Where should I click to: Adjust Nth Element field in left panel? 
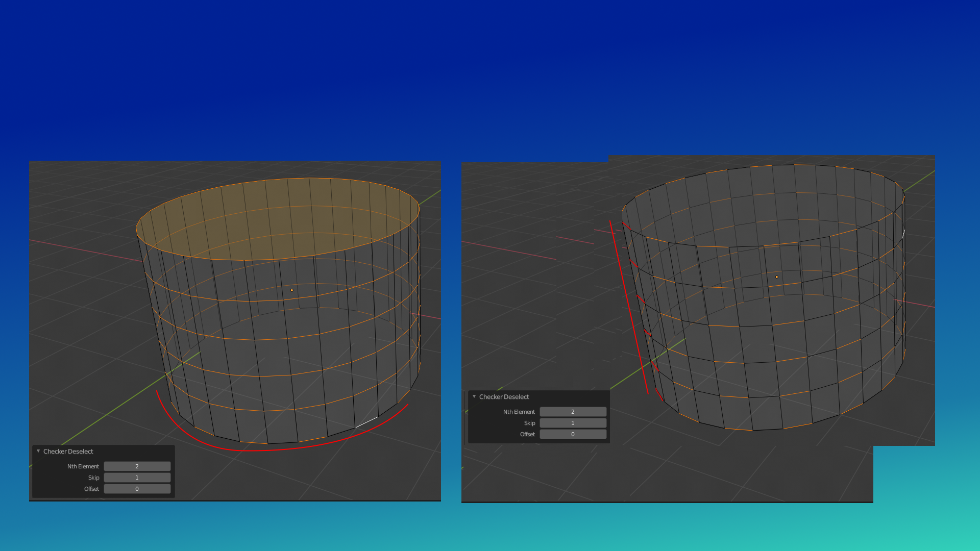click(x=137, y=466)
